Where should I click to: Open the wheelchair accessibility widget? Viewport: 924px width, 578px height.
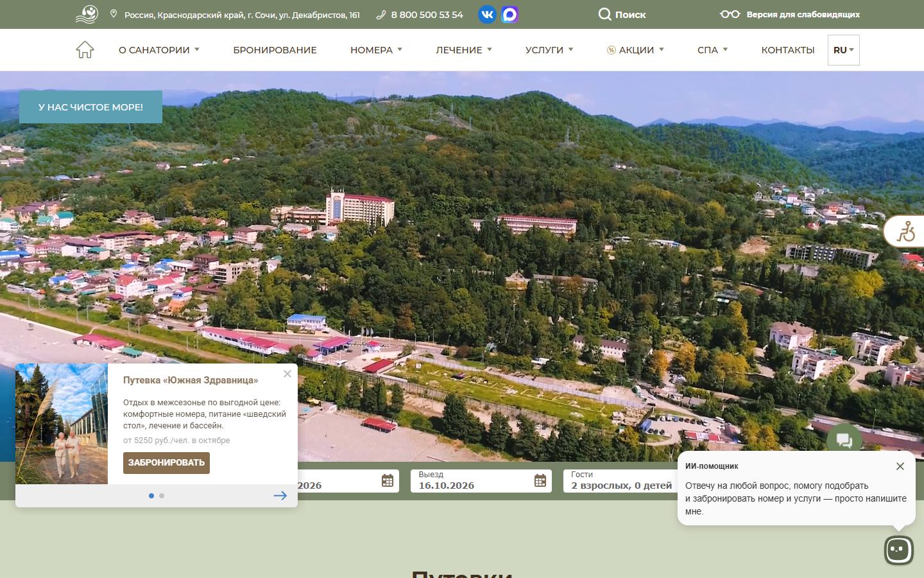pos(905,231)
